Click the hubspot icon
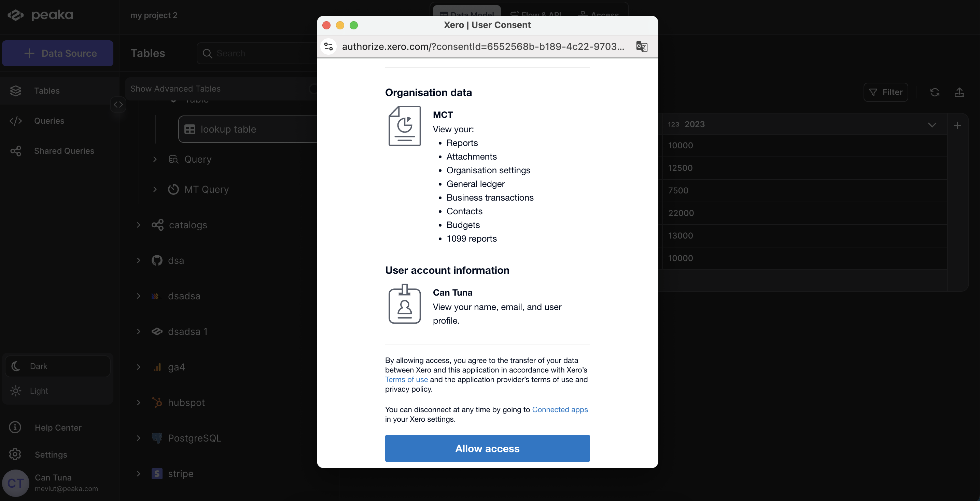This screenshot has width=980, height=501. [x=157, y=402]
